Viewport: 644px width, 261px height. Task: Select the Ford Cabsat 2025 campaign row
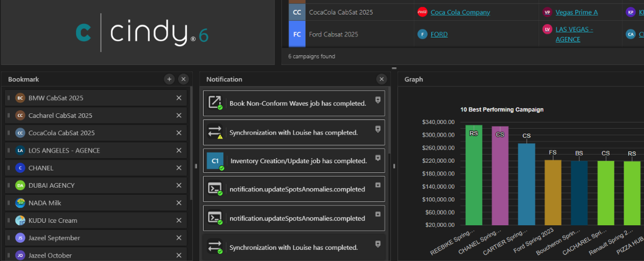pos(466,34)
